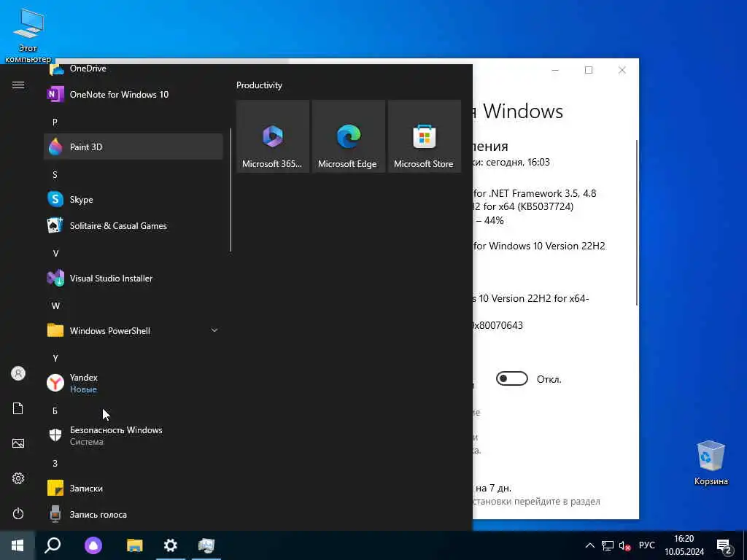Switch the РУС input language indicator
Viewport: 747px width, 560px height.
pyautogui.click(x=646, y=545)
